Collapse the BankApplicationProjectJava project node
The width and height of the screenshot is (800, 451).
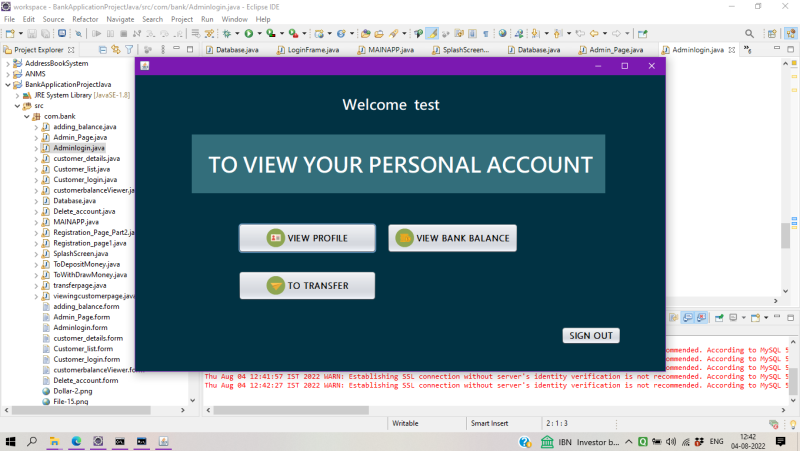click(x=8, y=85)
